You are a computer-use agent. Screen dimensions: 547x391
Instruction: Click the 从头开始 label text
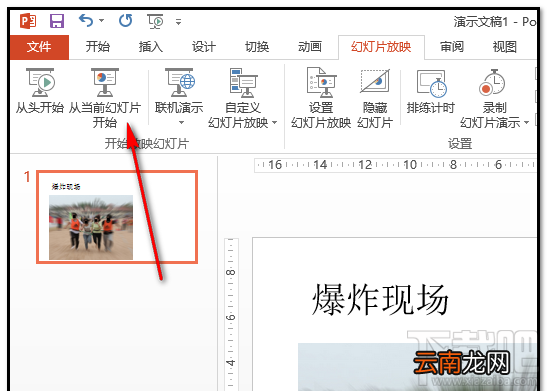click(40, 107)
